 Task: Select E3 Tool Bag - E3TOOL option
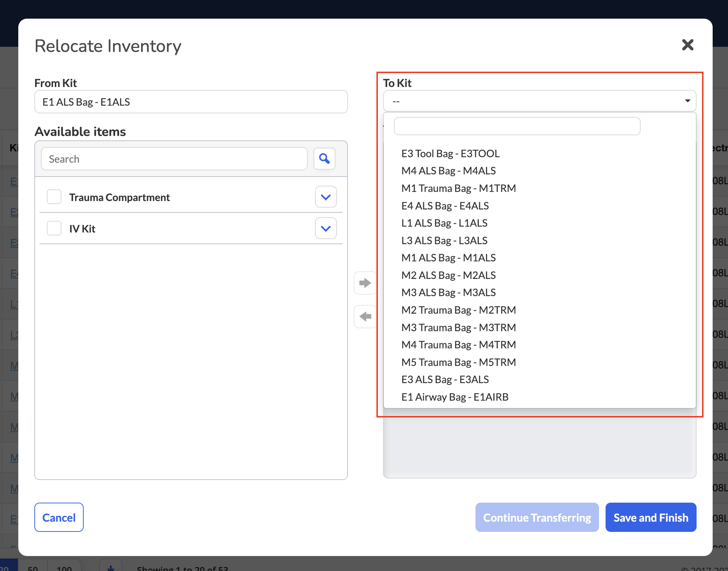coord(450,154)
